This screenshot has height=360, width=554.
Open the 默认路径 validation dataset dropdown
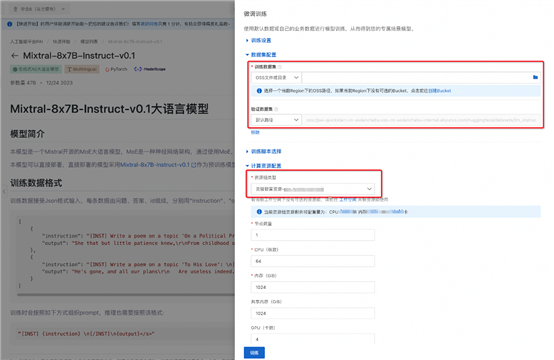tap(276, 120)
